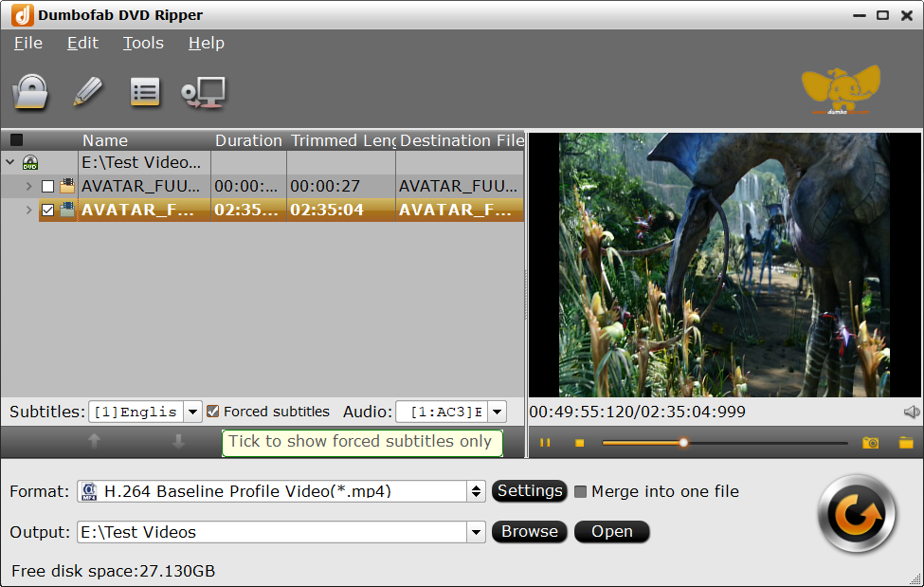Screen dimensions: 924x587
Task: Open the Tools menu
Action: pyautogui.click(x=143, y=43)
